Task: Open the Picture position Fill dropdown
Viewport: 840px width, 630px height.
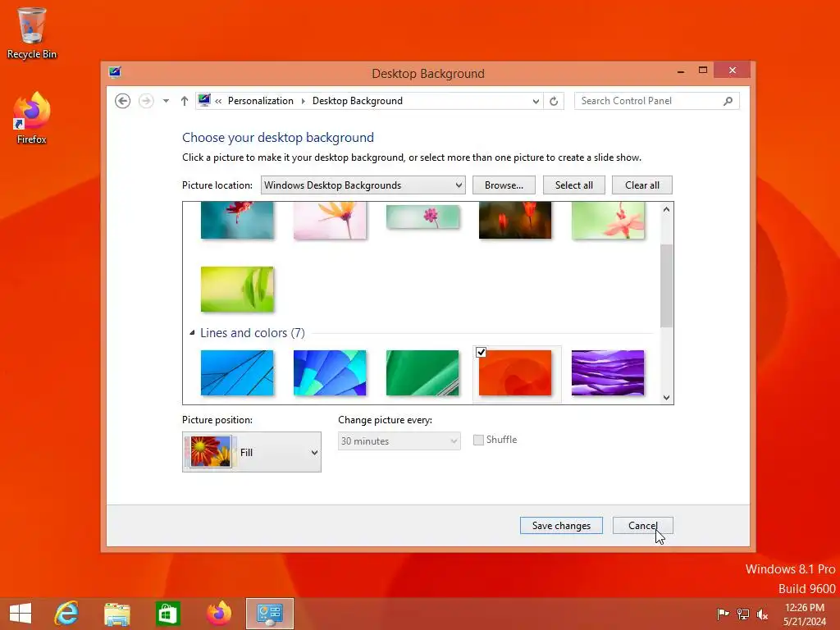Action: pyautogui.click(x=252, y=452)
